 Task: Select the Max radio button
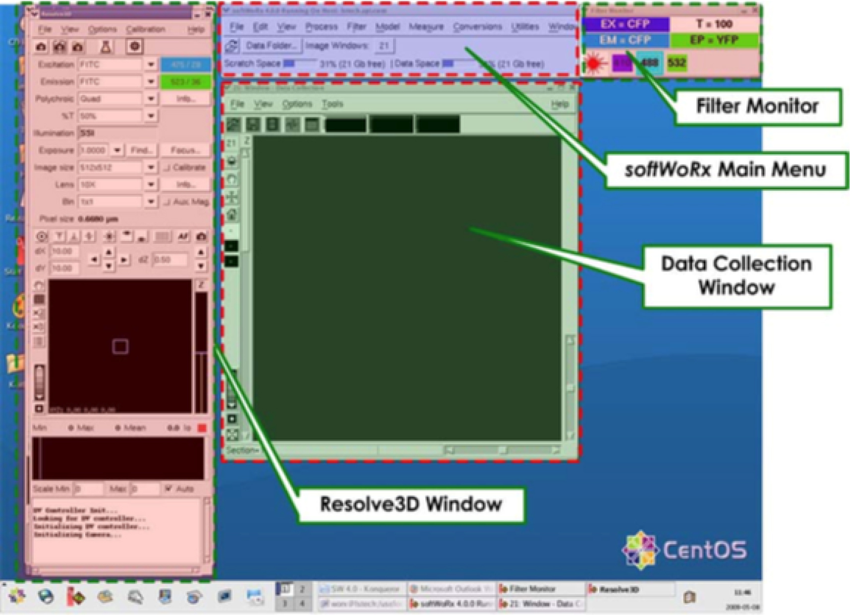[x=71, y=427]
